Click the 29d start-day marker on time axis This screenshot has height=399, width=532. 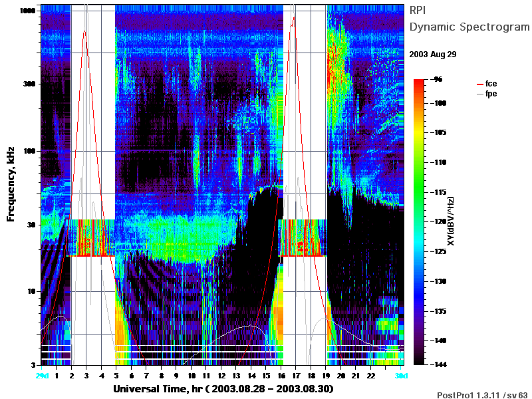pyautogui.click(x=43, y=376)
